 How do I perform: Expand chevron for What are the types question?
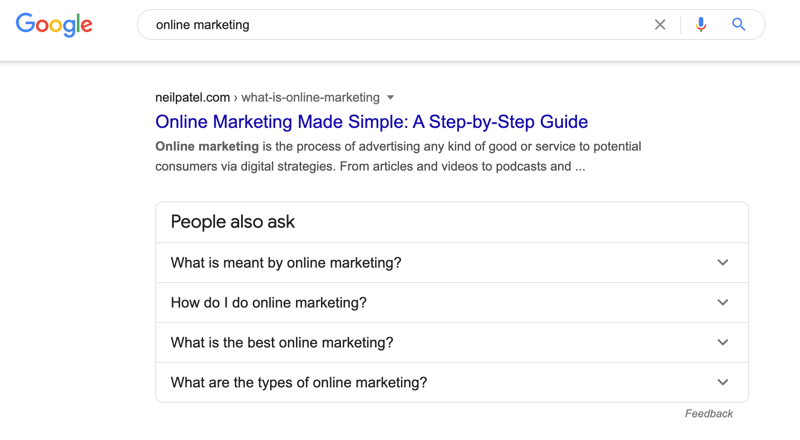coord(722,382)
